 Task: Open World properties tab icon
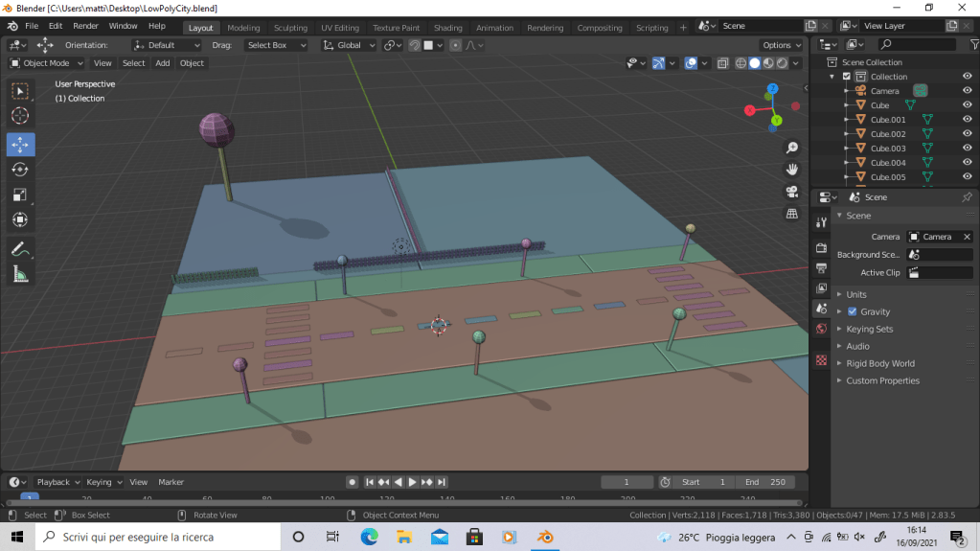click(821, 329)
